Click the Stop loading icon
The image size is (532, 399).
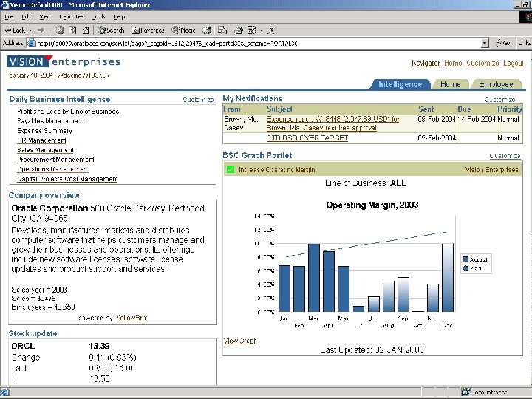(60, 30)
